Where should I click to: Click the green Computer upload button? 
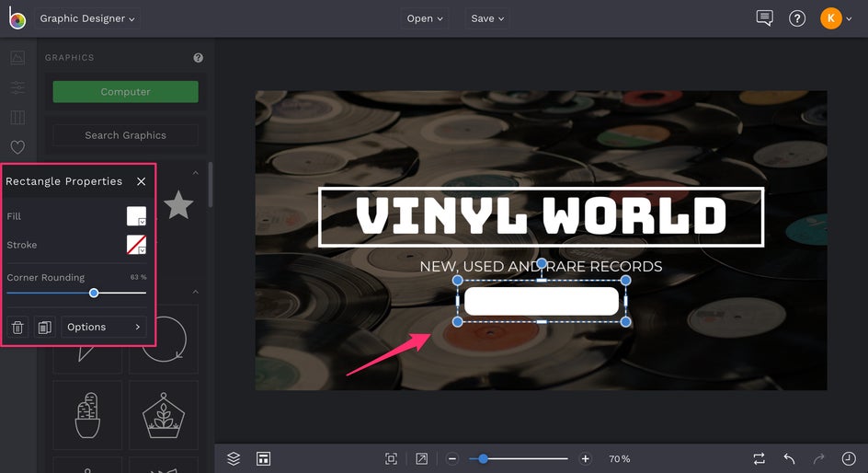click(x=126, y=91)
